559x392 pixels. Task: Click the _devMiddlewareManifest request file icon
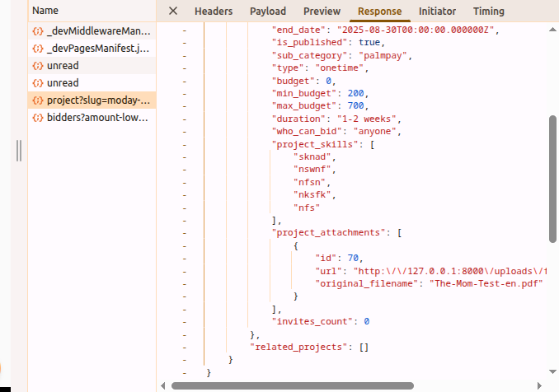click(37, 30)
